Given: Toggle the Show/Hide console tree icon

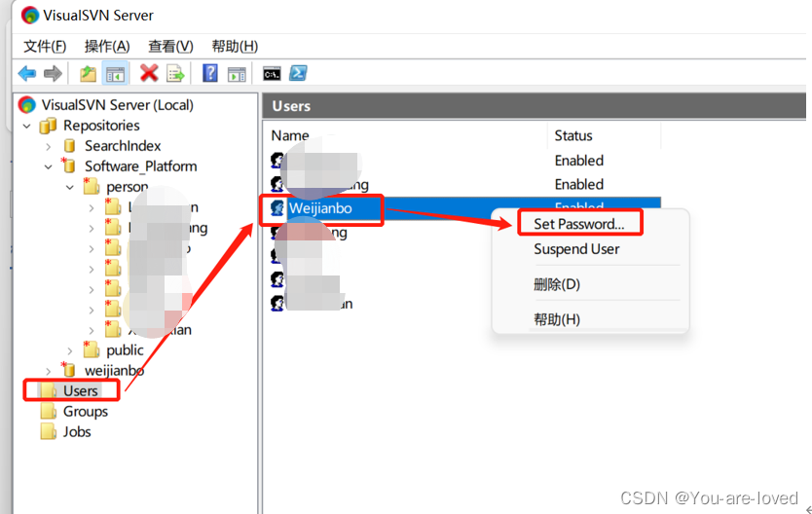Looking at the screenshot, I should coord(115,74).
